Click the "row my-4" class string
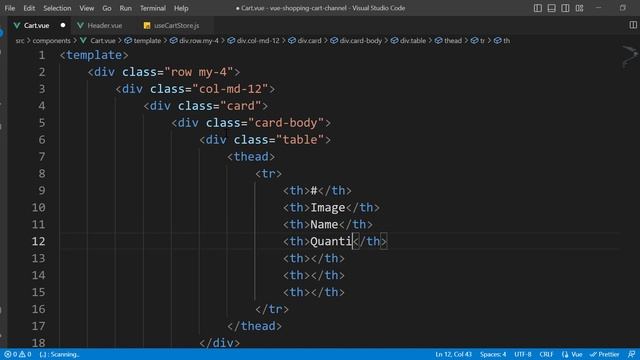This screenshot has width=640, height=360. coord(199,72)
